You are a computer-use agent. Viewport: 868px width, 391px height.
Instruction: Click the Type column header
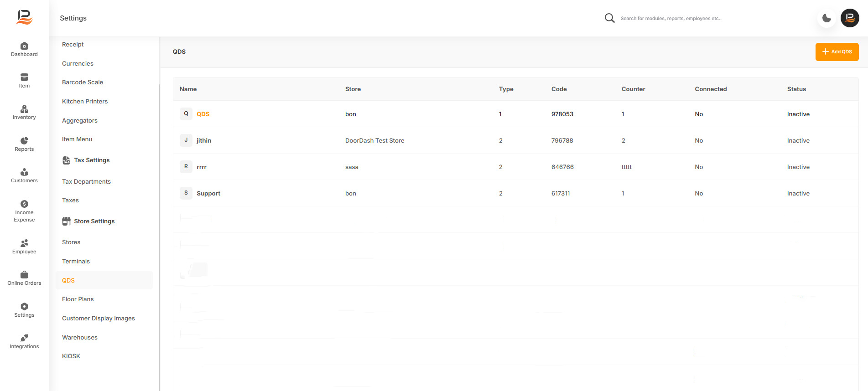pyautogui.click(x=506, y=89)
